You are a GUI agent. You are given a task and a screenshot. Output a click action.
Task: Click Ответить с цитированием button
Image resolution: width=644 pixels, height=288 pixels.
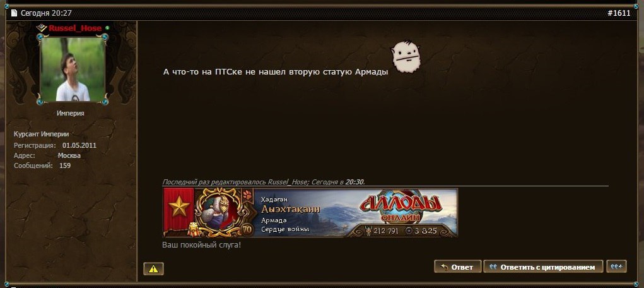click(x=543, y=267)
